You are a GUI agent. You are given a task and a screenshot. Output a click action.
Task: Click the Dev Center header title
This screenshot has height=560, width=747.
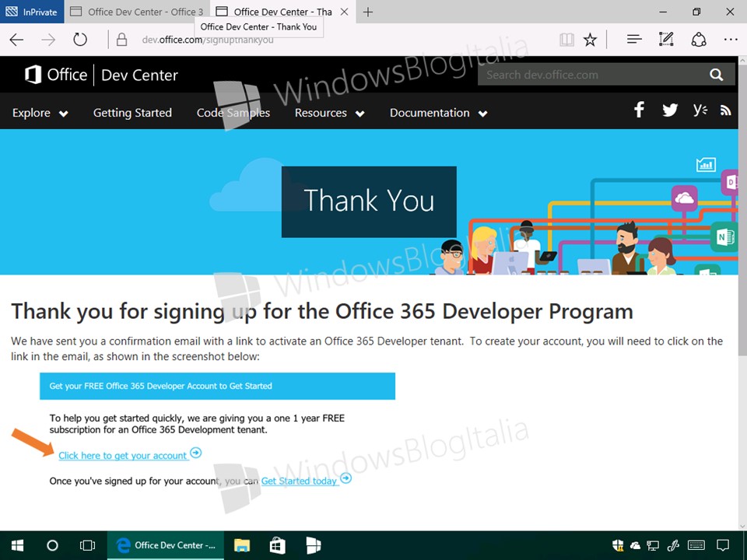coord(139,75)
